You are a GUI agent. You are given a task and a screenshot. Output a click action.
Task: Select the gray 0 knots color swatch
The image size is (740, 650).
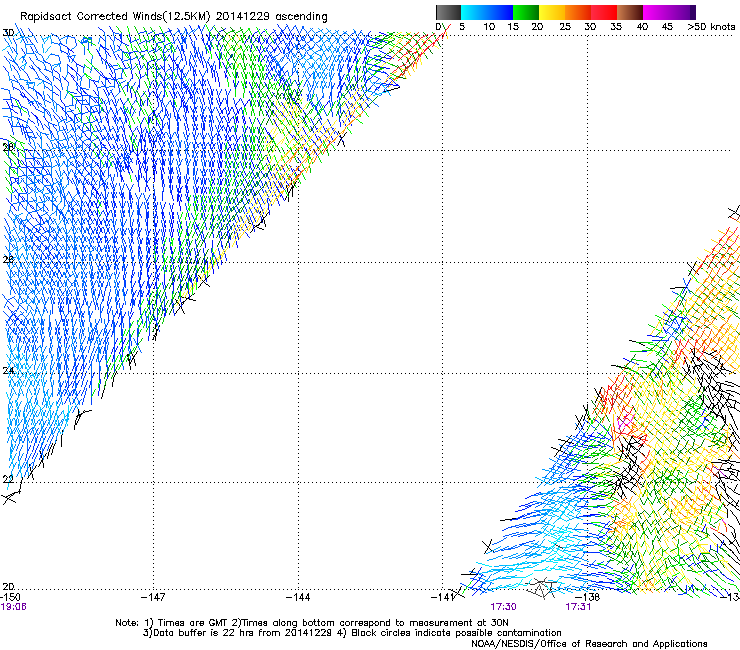(448, 12)
